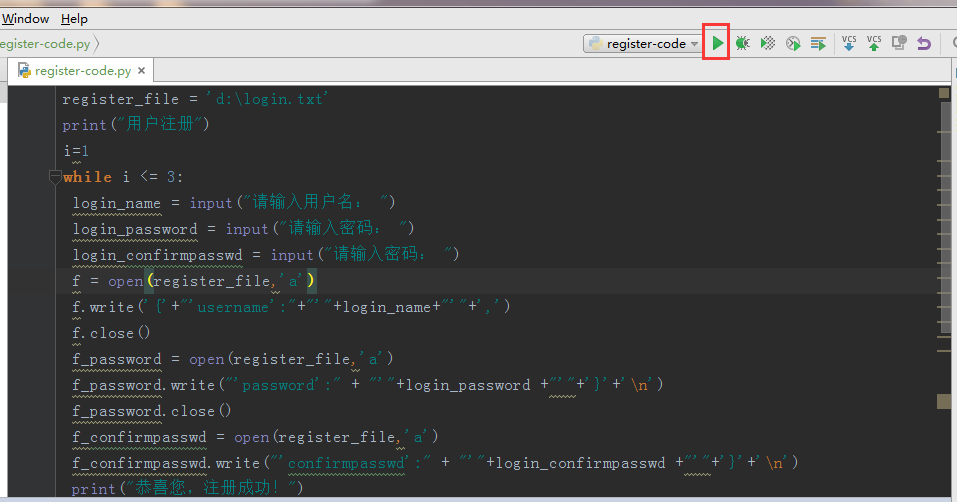Start debugging with the bug icon
This screenshot has height=502, width=957.
pyautogui.click(x=742, y=43)
